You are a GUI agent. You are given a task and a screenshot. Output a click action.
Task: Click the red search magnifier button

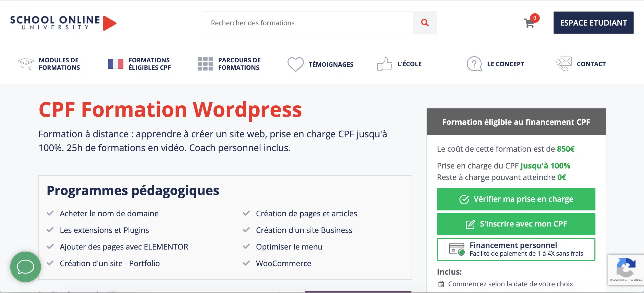tap(425, 23)
